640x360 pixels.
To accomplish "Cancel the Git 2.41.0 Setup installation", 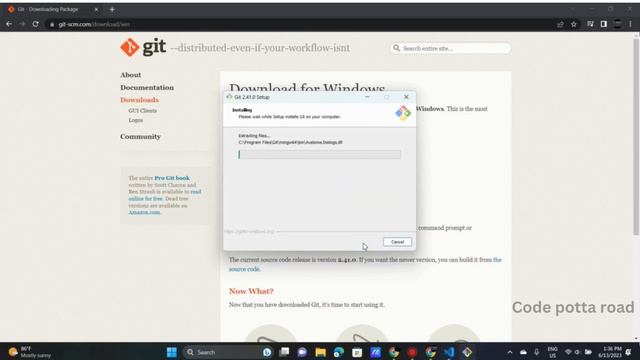I will point(397,242).
